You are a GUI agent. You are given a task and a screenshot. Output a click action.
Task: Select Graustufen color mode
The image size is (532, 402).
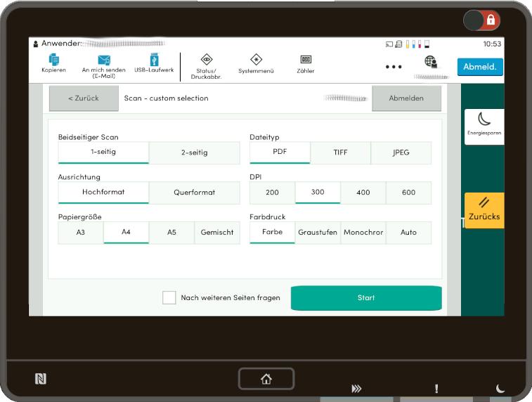318,233
